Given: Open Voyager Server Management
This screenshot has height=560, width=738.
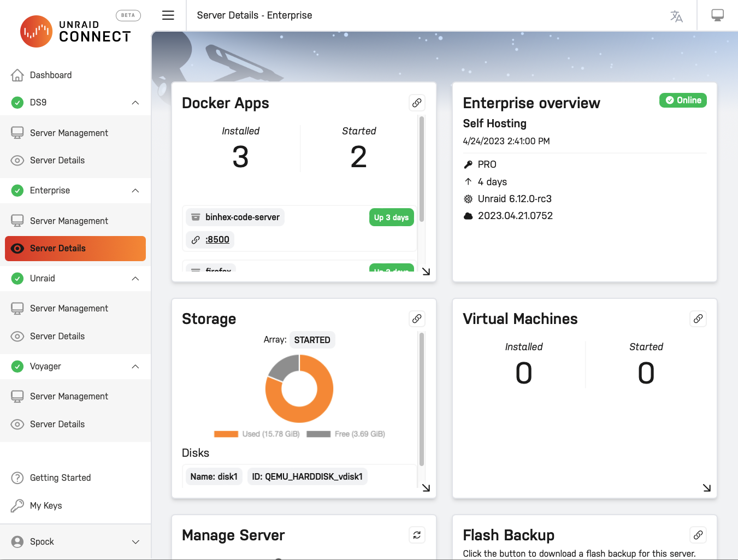Looking at the screenshot, I should click(75, 396).
